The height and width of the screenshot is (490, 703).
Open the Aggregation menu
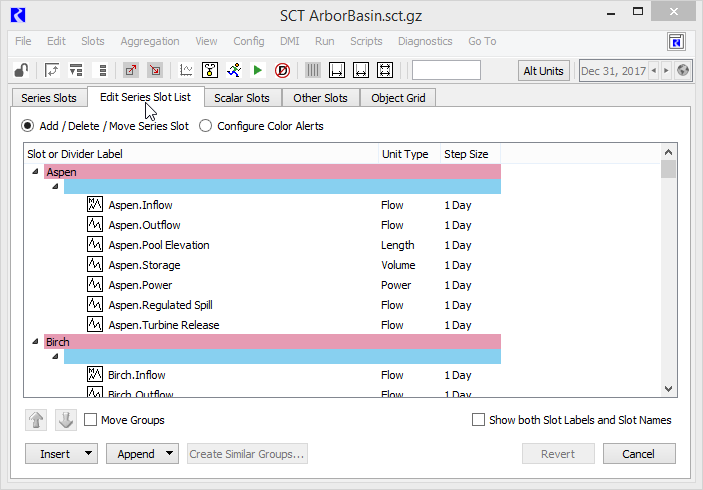tap(150, 41)
